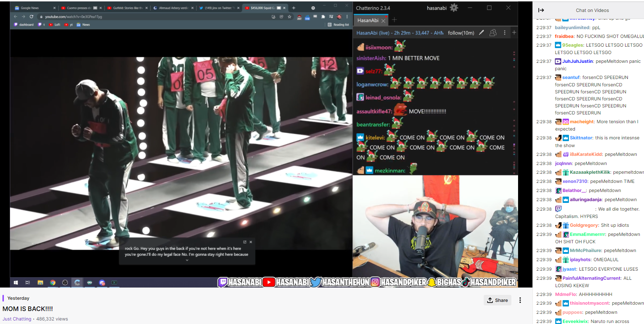Click username sinisterAish in Chatterino
The image size is (644, 324).
pos(371,58)
